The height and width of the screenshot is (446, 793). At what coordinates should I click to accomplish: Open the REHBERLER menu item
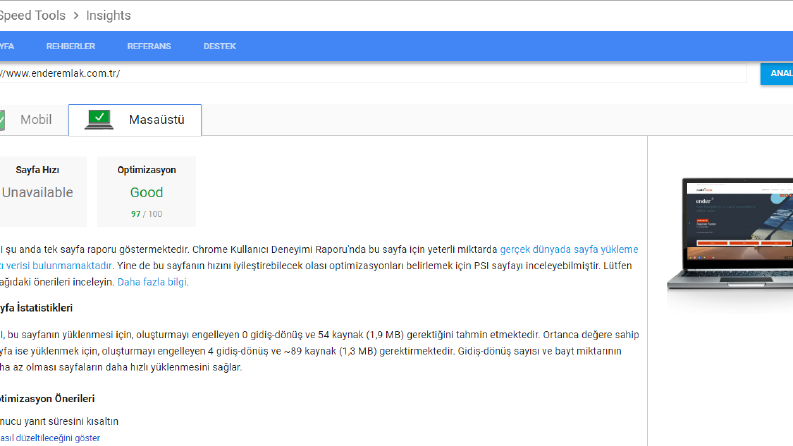[70, 46]
